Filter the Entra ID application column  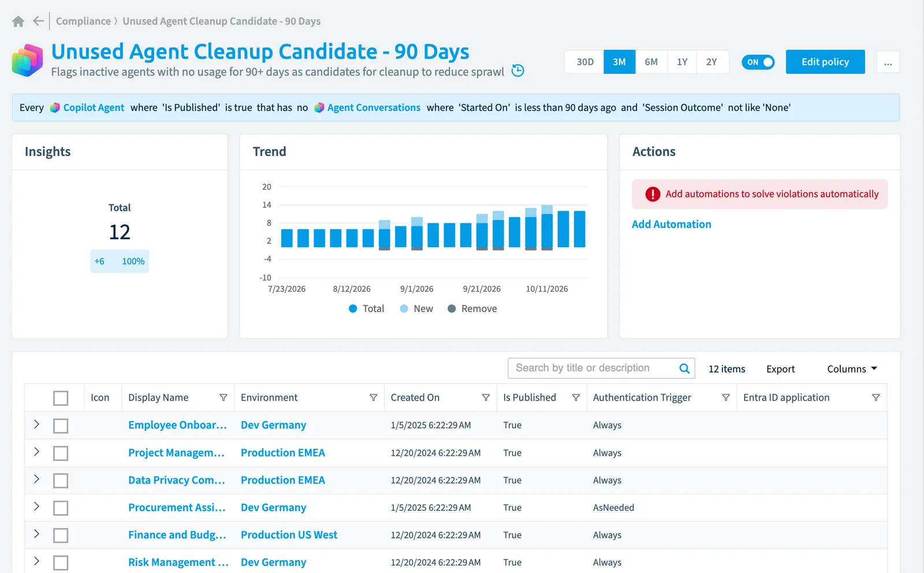[875, 397]
